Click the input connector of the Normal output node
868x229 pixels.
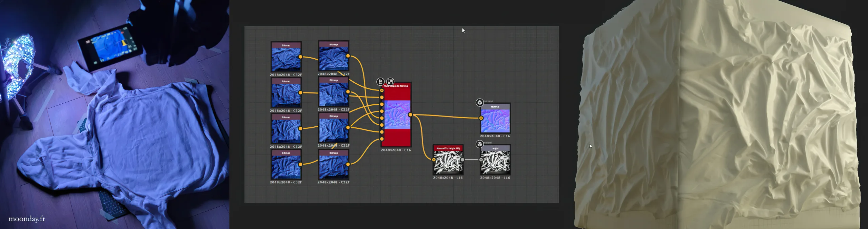[481, 118]
